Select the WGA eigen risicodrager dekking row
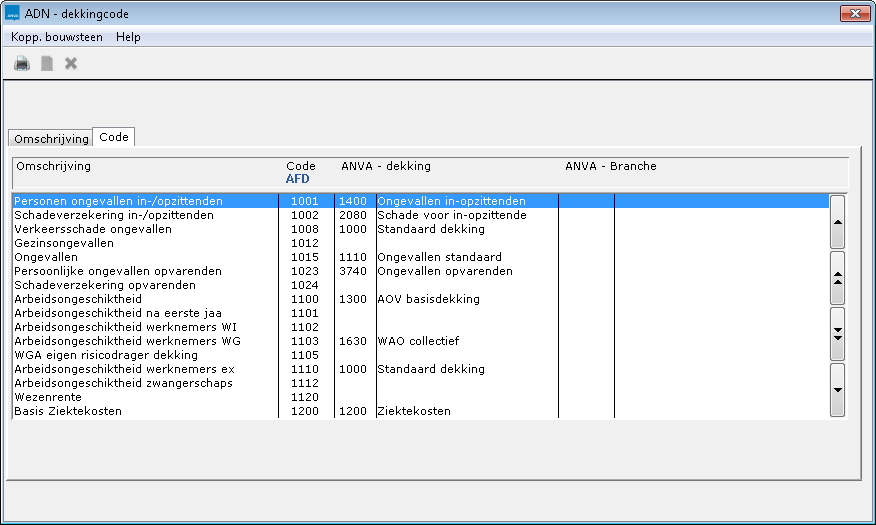Screen dimensions: 876x525 106,355
